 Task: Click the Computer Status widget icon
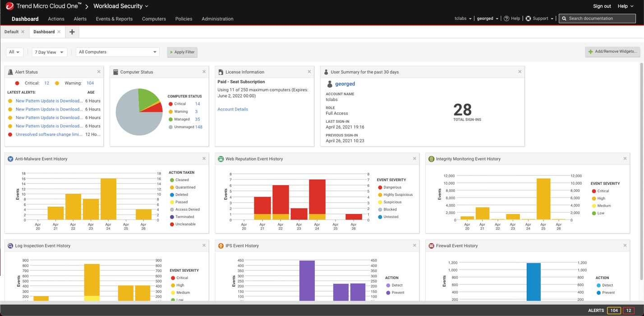[115, 72]
